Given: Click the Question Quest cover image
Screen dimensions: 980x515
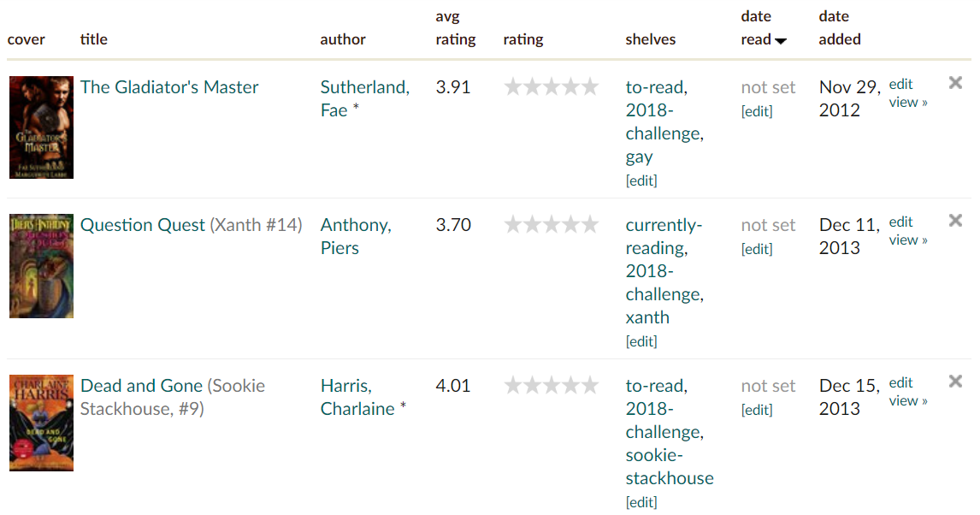Looking at the screenshot, I should click(x=41, y=266).
